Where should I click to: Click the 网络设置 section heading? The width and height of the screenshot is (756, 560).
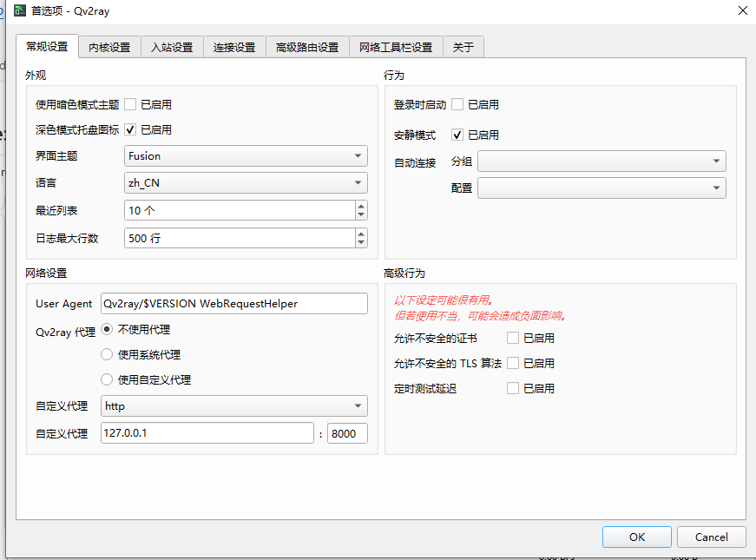pyautogui.click(x=46, y=273)
